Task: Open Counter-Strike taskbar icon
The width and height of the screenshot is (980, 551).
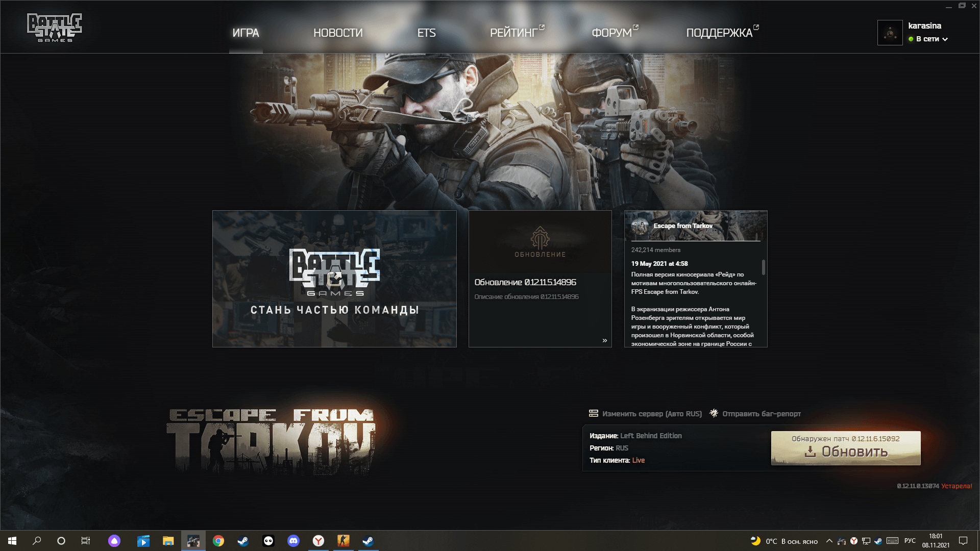Action: pyautogui.click(x=344, y=541)
